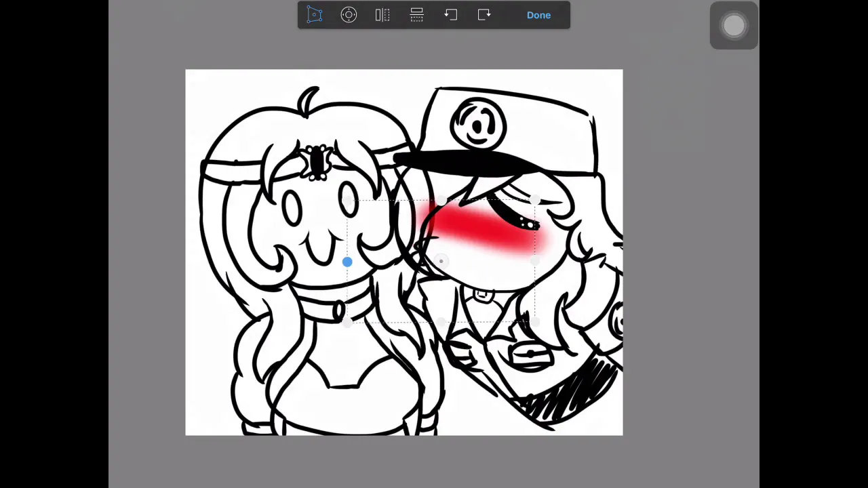This screenshot has width=868, height=488.
Task: Tap Done to finish transform
Action: [538, 15]
